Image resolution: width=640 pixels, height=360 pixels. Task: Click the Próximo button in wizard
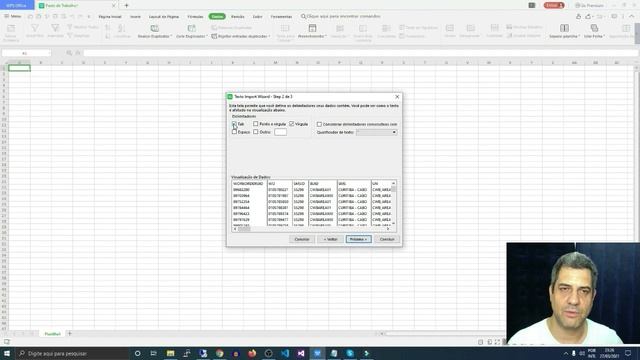[x=358, y=239]
